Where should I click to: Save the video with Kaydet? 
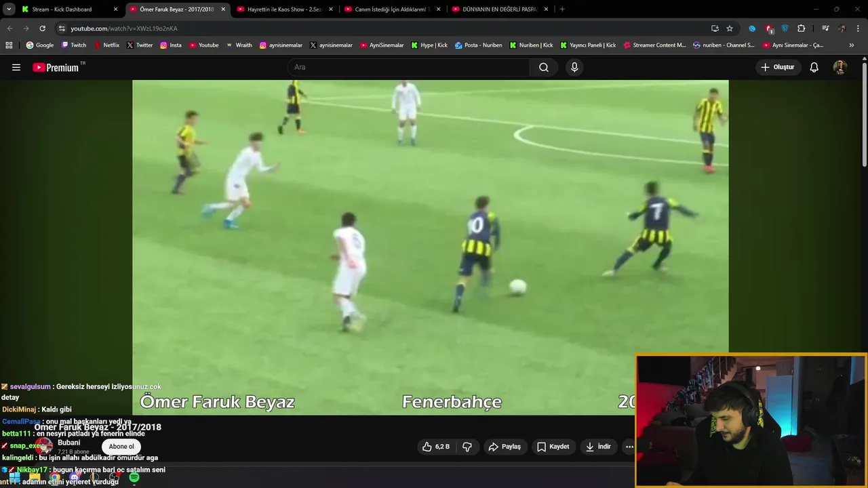(553, 447)
